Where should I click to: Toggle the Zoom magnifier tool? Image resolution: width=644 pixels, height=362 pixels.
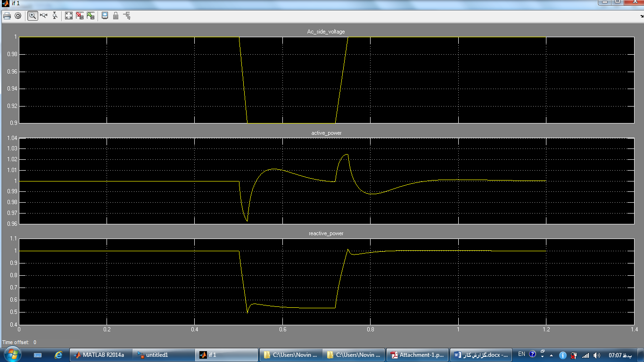pyautogui.click(x=33, y=16)
